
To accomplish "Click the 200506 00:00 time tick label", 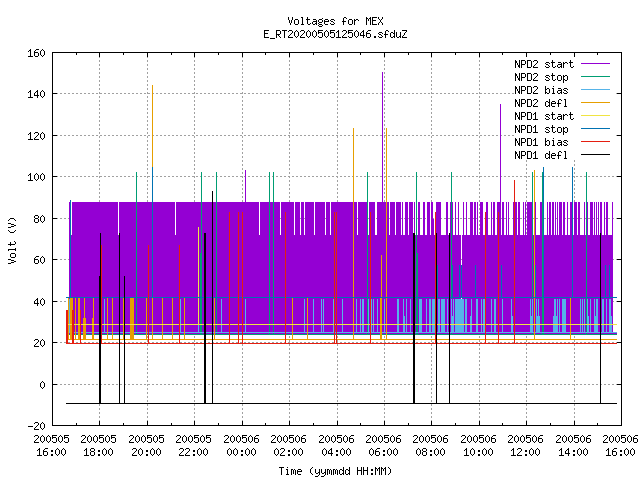I will pos(241,446).
